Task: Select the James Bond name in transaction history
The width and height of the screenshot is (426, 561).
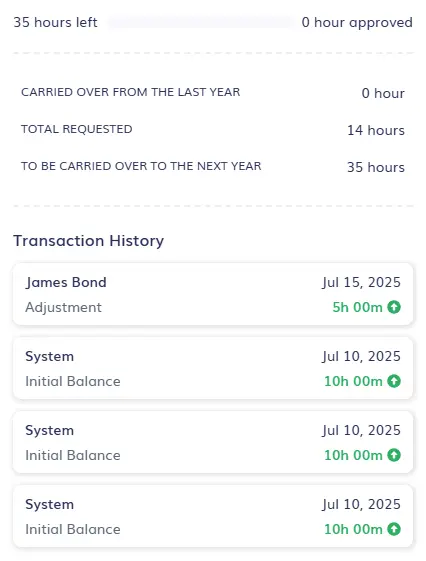Action: [66, 282]
